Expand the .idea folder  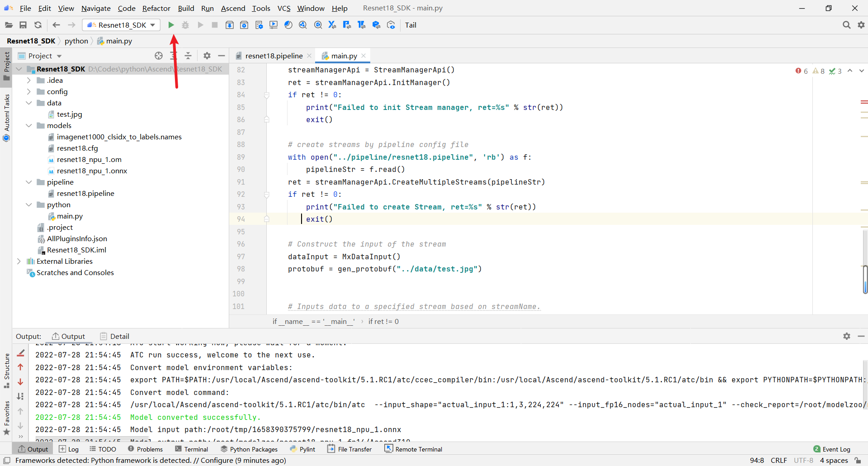pos(29,80)
